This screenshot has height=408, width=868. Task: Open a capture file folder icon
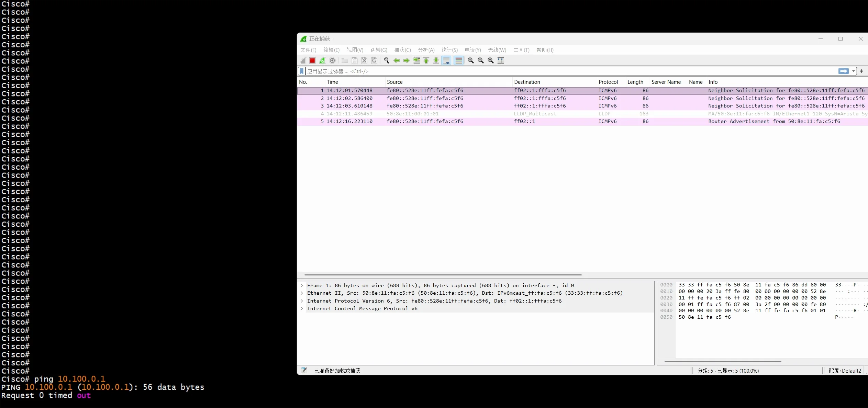344,61
